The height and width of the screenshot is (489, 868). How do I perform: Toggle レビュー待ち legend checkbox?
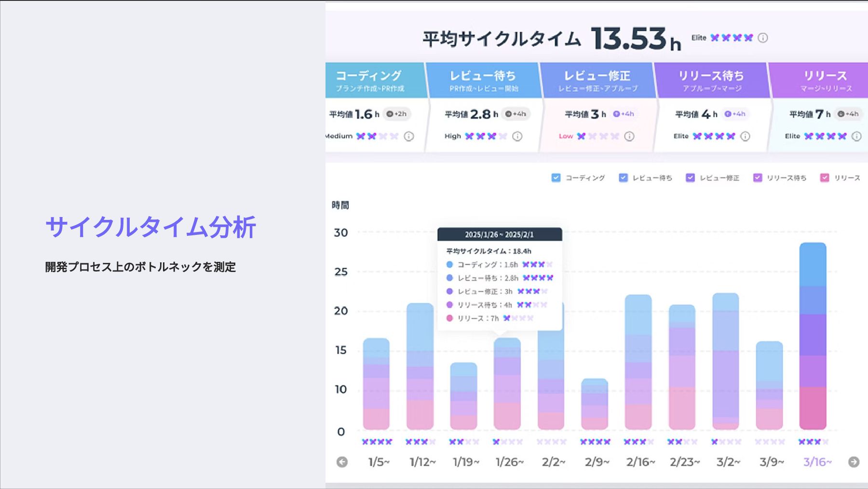pyautogui.click(x=623, y=178)
